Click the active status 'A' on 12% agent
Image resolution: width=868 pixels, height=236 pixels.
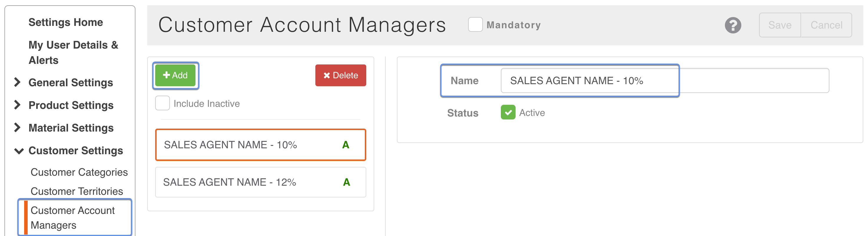pos(346,182)
